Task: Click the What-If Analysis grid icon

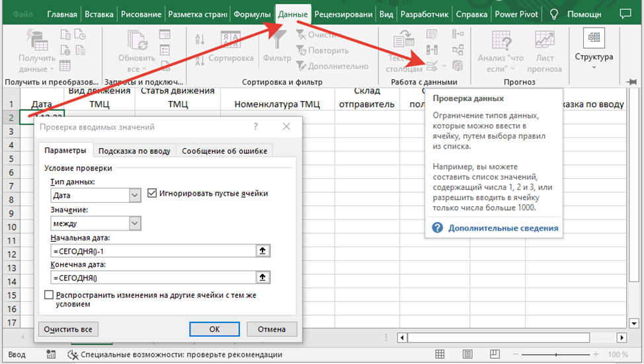Action: click(x=501, y=40)
